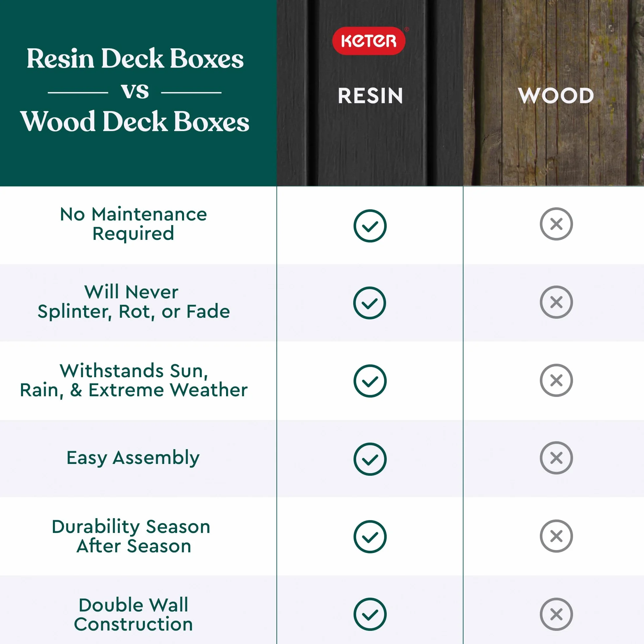Click the resin checkmark for No Maintenance Required
Screen dimensions: 644x644
[x=370, y=226]
